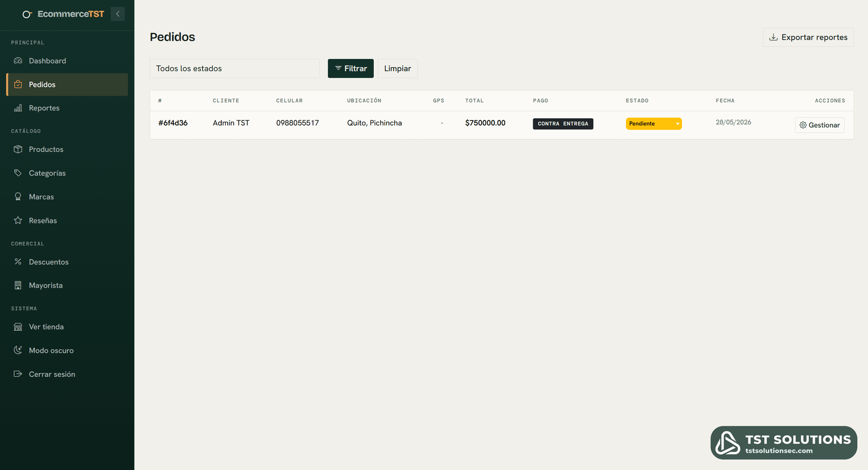Viewport: 868px width, 470px height.
Task: Click the Pedidos clipboard icon
Action: tap(18, 85)
